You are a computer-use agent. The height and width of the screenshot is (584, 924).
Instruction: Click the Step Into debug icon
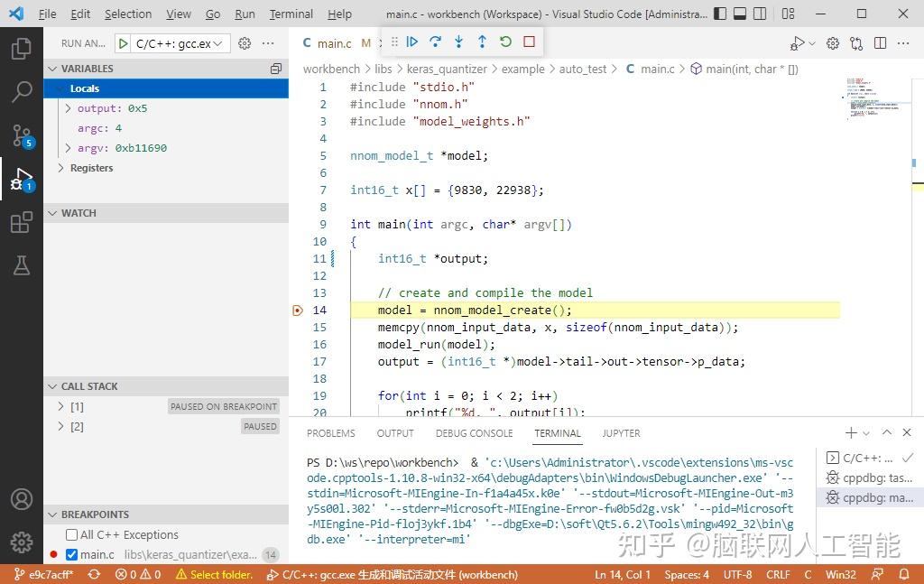pos(458,42)
